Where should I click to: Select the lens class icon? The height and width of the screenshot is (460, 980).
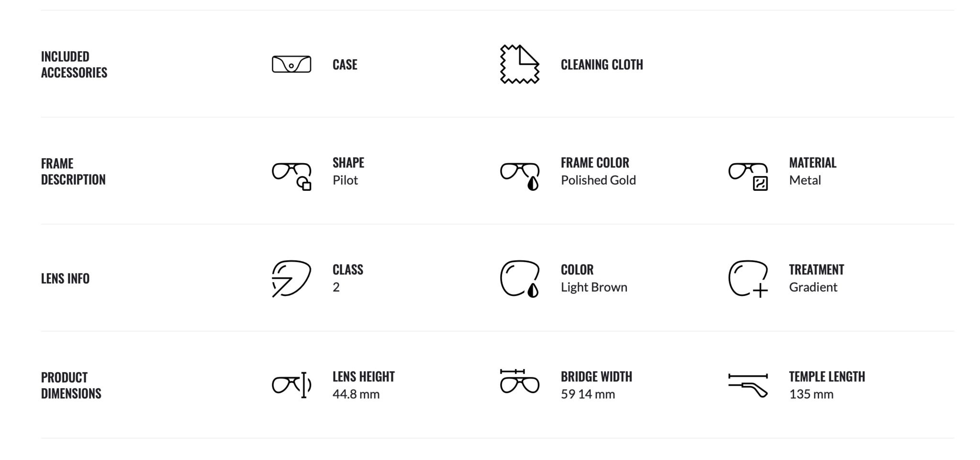tap(291, 279)
